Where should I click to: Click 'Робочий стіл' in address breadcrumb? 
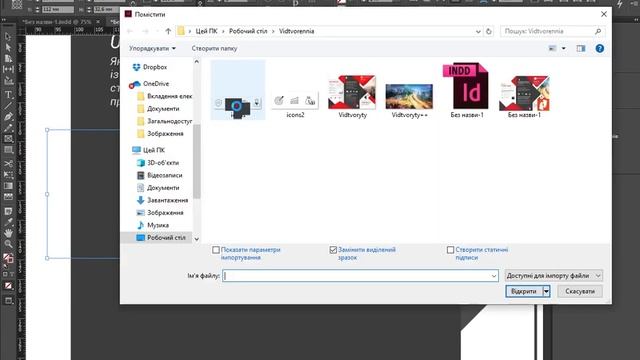coord(248,31)
